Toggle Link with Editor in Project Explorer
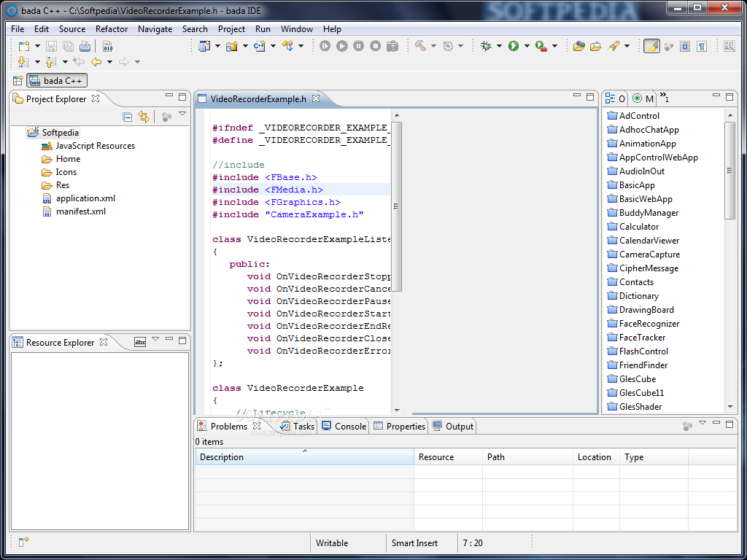747x560 pixels. click(144, 117)
